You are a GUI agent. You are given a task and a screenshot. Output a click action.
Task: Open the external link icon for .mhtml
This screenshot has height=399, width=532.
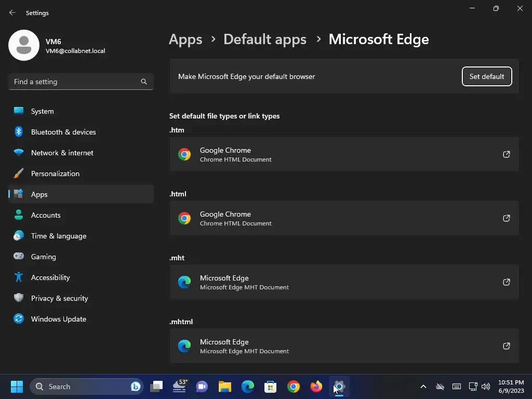click(506, 346)
